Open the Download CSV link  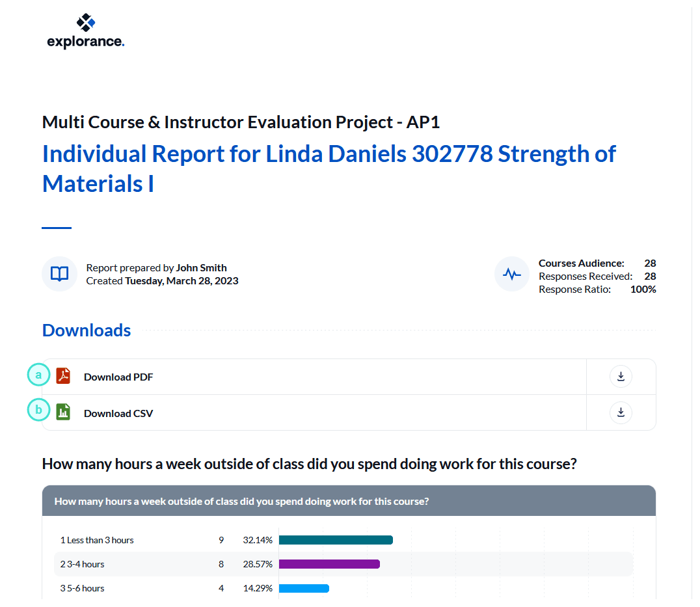(118, 414)
